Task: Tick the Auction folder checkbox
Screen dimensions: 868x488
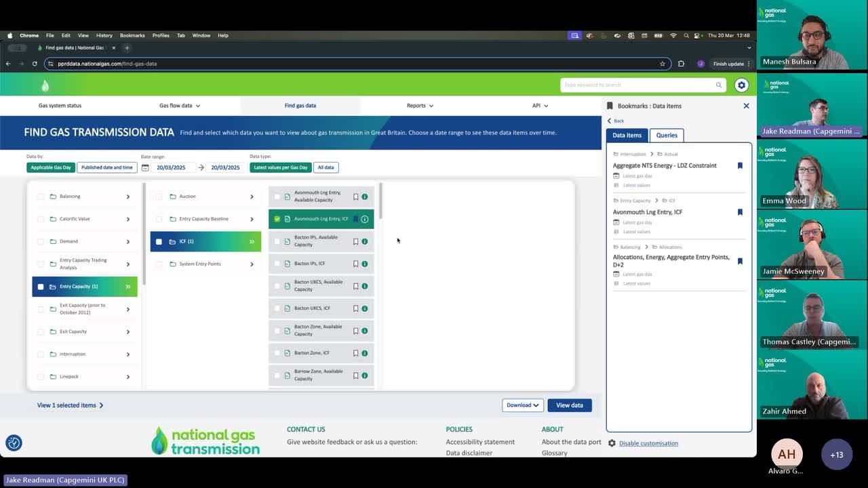Action: [159, 197]
